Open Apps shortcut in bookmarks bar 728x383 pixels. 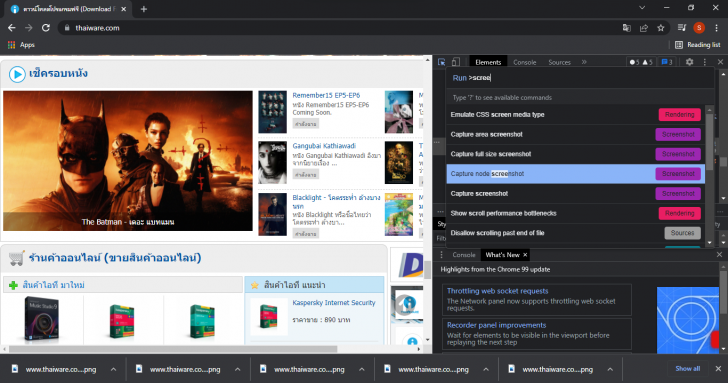click(21, 45)
